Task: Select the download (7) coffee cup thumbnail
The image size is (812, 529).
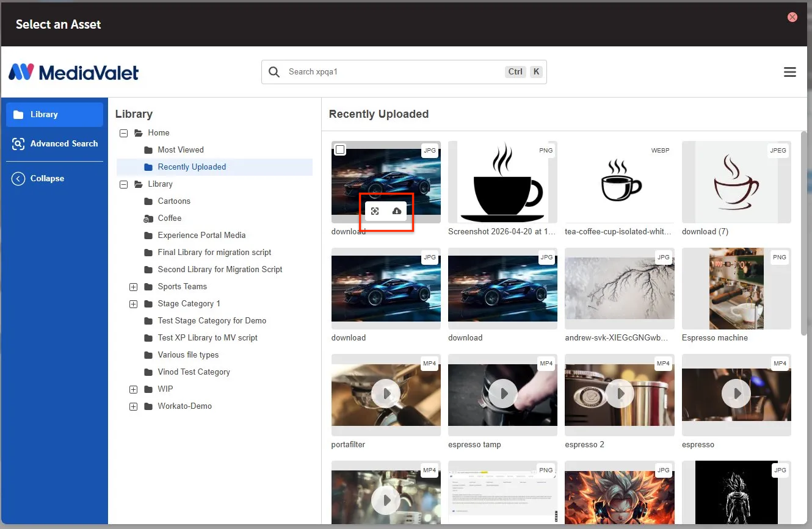Action: [736, 182]
